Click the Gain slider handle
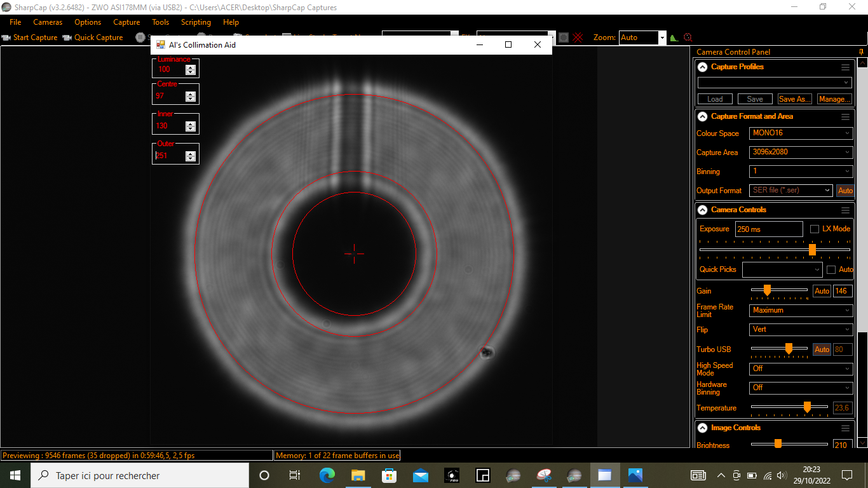The width and height of the screenshot is (868, 488). click(x=767, y=290)
